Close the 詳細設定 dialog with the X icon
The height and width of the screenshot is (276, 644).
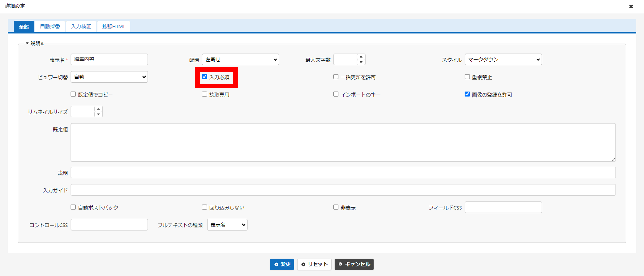tap(631, 6)
